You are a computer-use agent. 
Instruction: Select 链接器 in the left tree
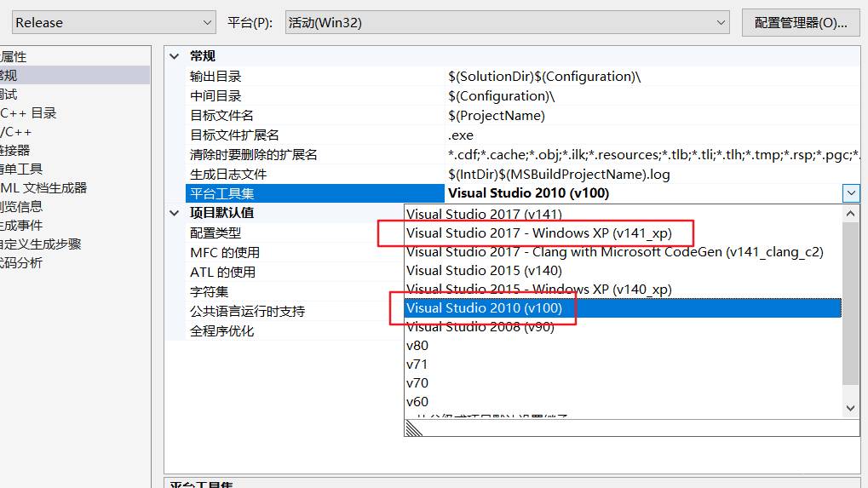[15, 150]
